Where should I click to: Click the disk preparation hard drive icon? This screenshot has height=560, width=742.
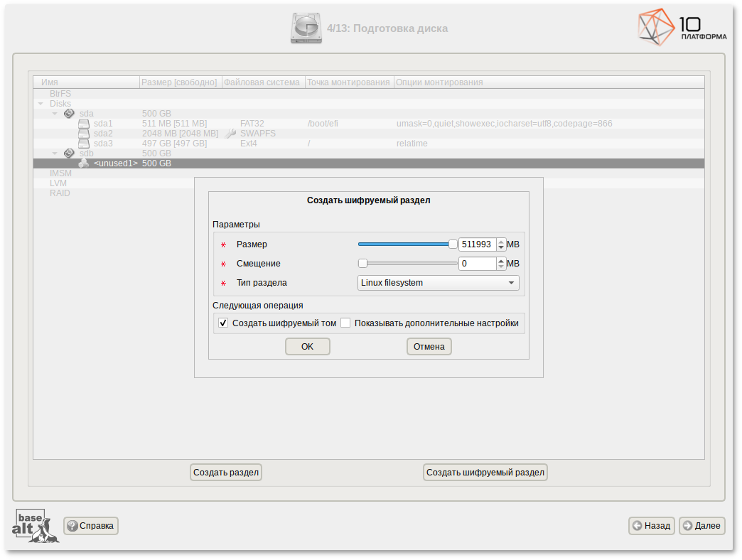point(306,28)
